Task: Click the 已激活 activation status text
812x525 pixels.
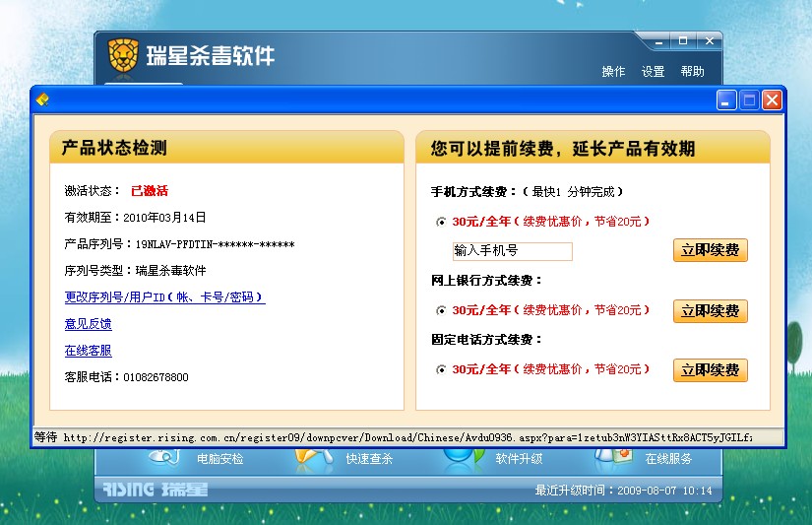Action: [x=150, y=191]
